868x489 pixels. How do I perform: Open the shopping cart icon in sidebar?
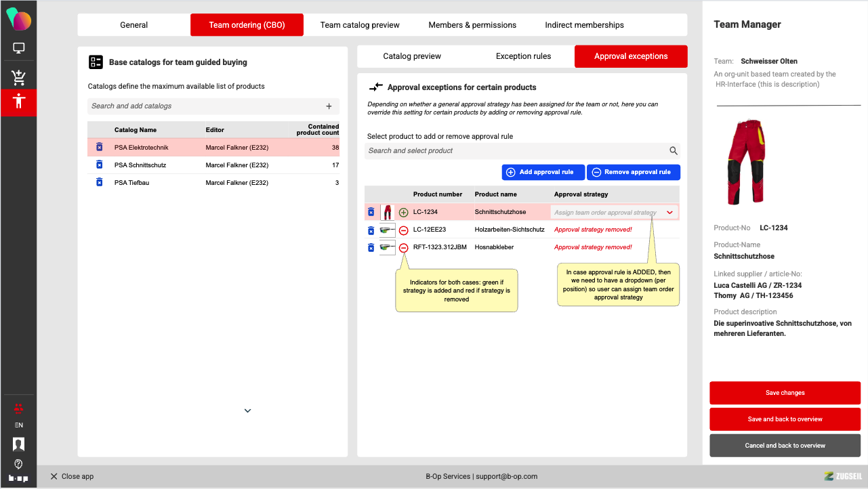(19, 77)
